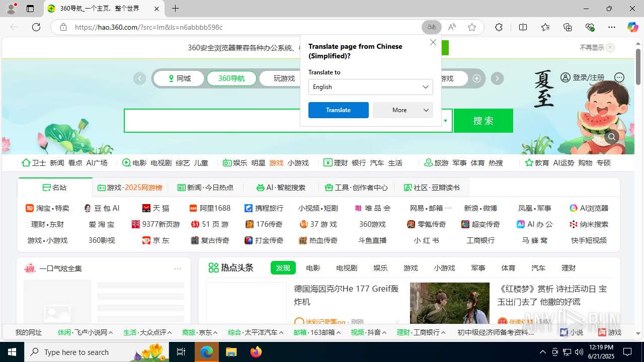
Task: Add page to favorites star icon
Action: pos(472,27)
